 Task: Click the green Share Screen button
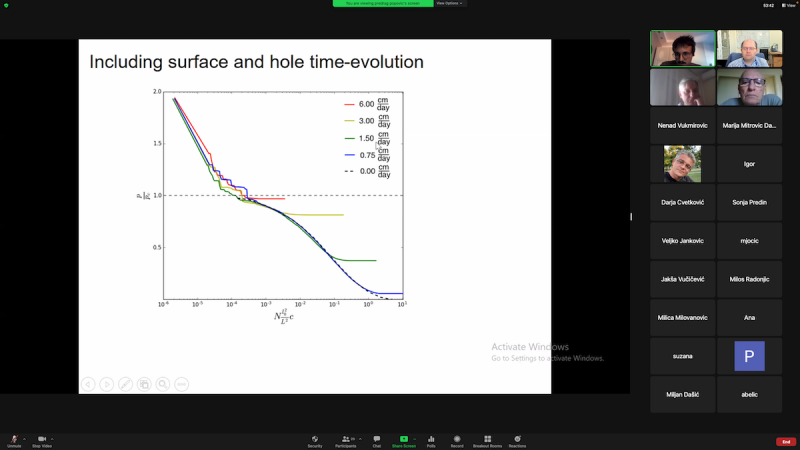pyautogui.click(x=404, y=441)
